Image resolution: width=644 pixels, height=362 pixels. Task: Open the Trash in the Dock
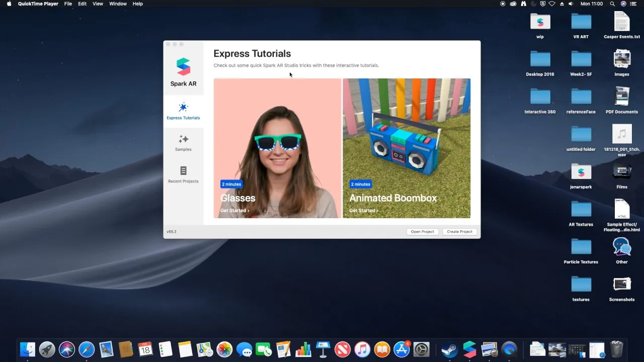point(616,349)
